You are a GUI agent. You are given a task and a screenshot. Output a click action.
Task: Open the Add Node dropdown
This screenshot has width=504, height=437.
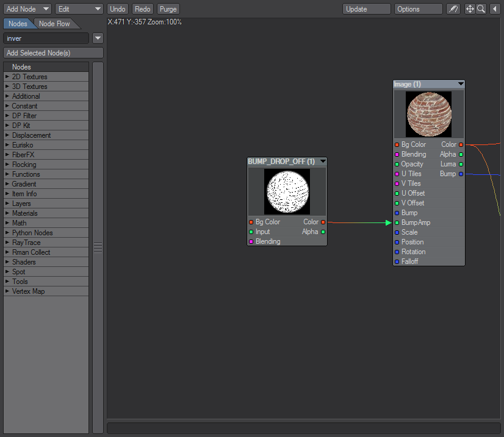27,9
